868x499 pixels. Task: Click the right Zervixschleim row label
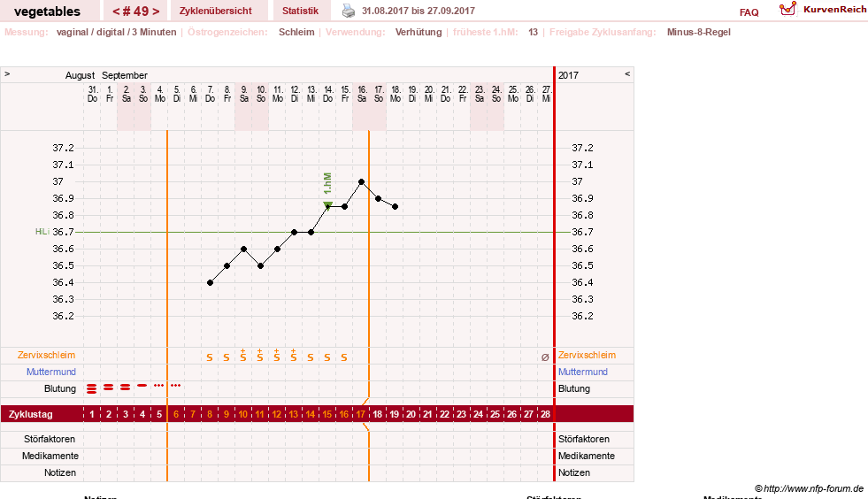coord(587,355)
